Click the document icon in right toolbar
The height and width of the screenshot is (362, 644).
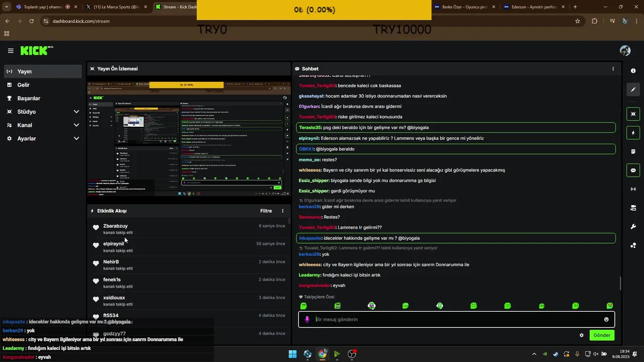tap(633, 151)
